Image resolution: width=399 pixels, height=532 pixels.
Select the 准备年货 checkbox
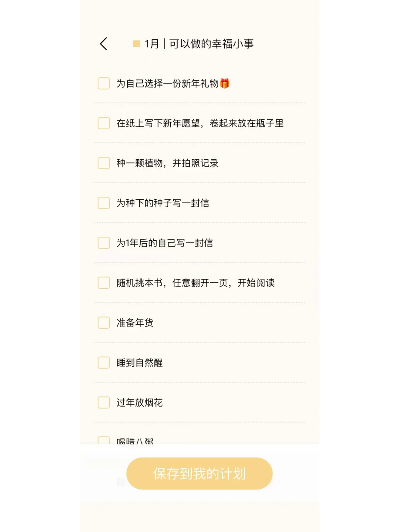coord(104,323)
